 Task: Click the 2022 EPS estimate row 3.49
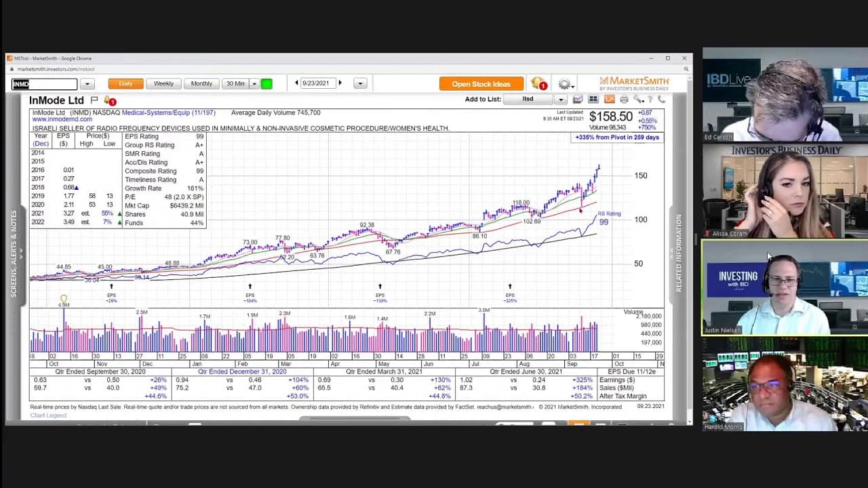76,222
